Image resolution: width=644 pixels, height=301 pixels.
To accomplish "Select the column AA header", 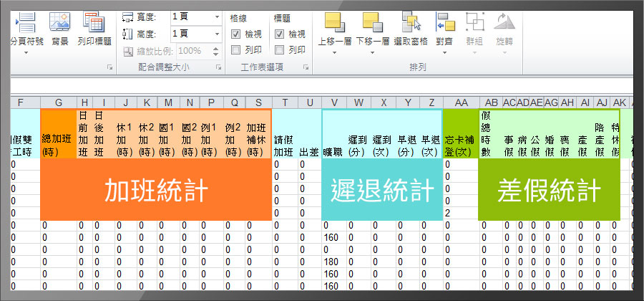I will 461,102.
